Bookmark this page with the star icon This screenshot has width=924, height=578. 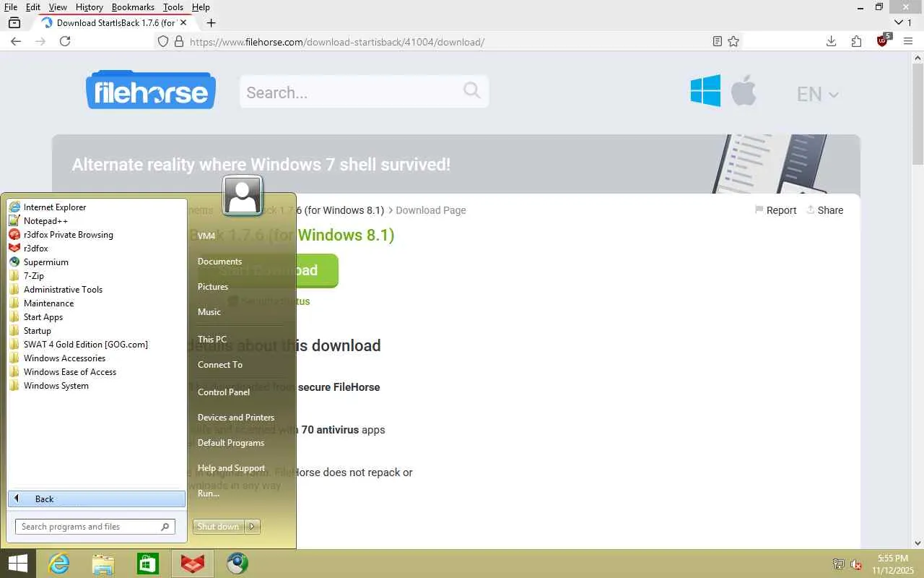[733, 41]
